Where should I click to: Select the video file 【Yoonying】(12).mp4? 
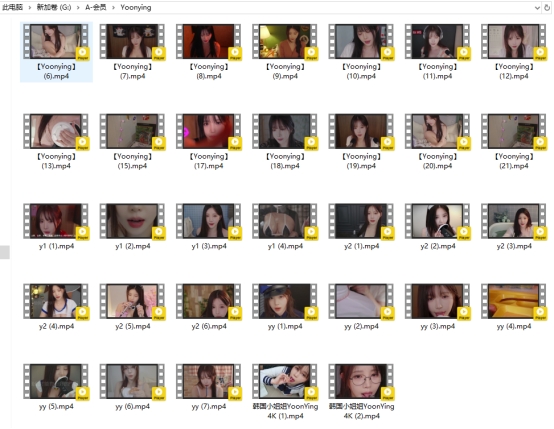pos(514,52)
